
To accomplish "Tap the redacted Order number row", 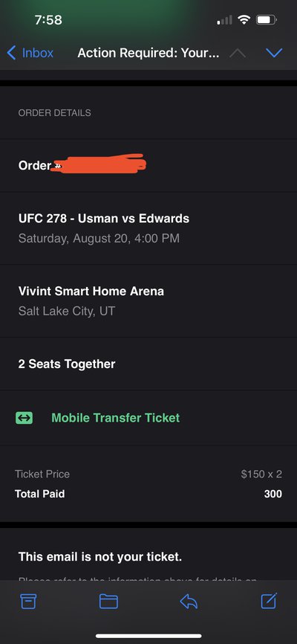I will tap(148, 166).
